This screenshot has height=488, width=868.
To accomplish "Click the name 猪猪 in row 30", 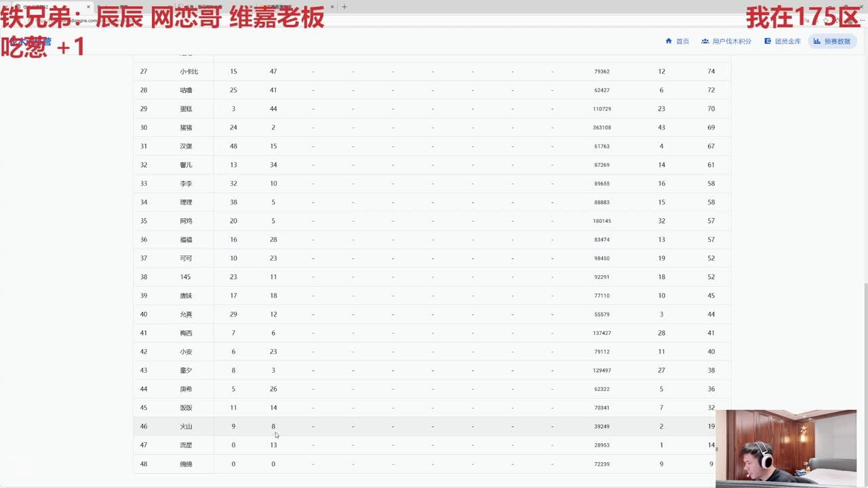I will tap(186, 127).
